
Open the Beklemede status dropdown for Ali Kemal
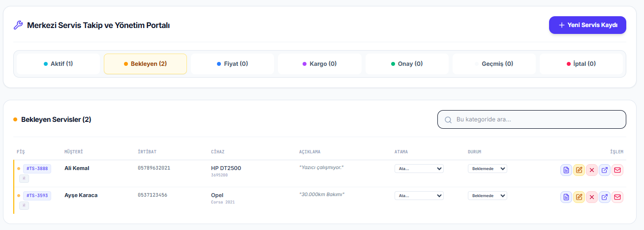488,169
